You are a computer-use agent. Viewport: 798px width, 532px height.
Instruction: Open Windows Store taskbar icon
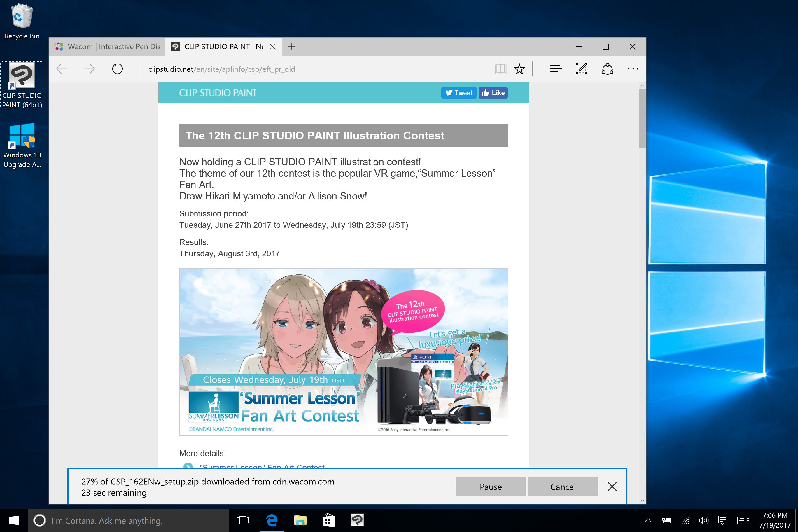[x=328, y=520]
